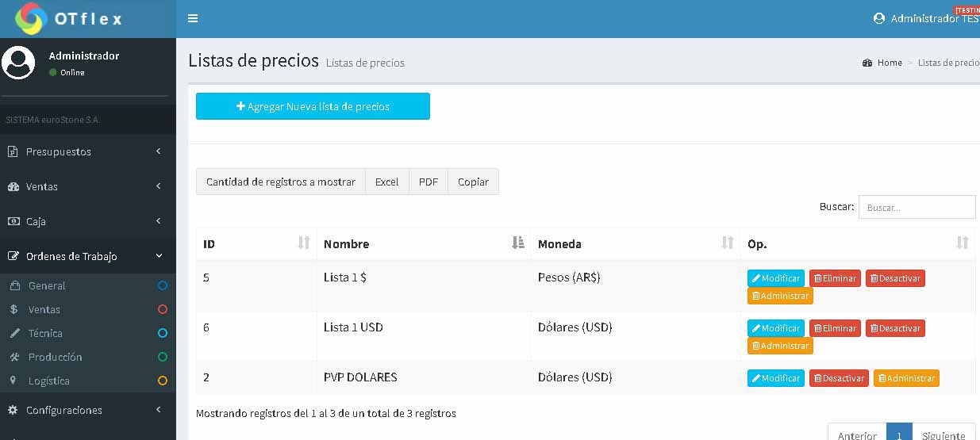Image resolution: width=980 pixels, height=440 pixels.
Task: Select the Técnica submenu item
Action: point(45,333)
